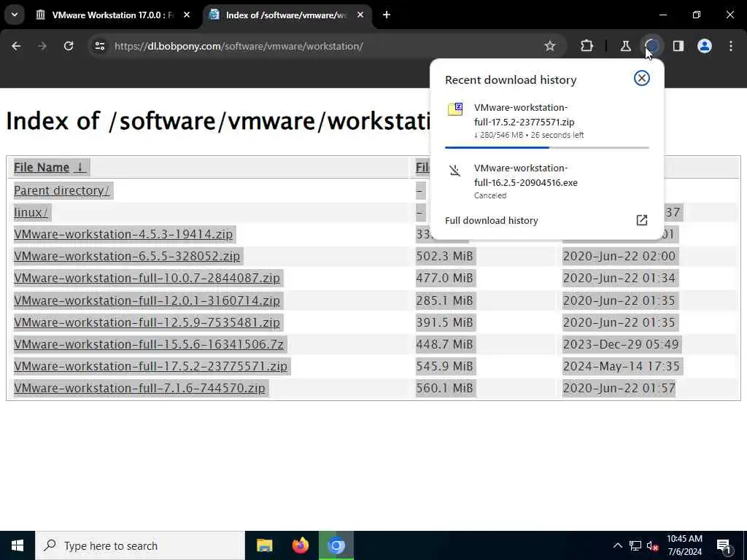Image resolution: width=747 pixels, height=560 pixels.
Task: Click the downloads progress icon in toolbar
Action: coord(651,46)
